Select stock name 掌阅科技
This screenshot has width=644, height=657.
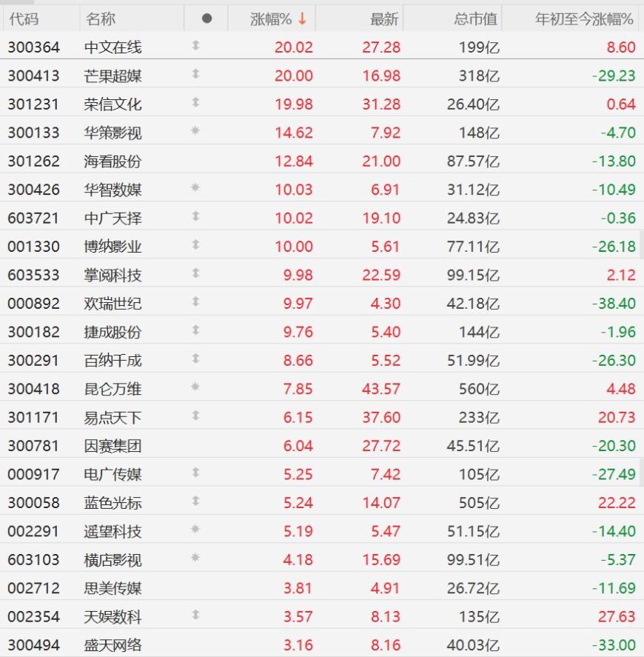click(x=113, y=276)
